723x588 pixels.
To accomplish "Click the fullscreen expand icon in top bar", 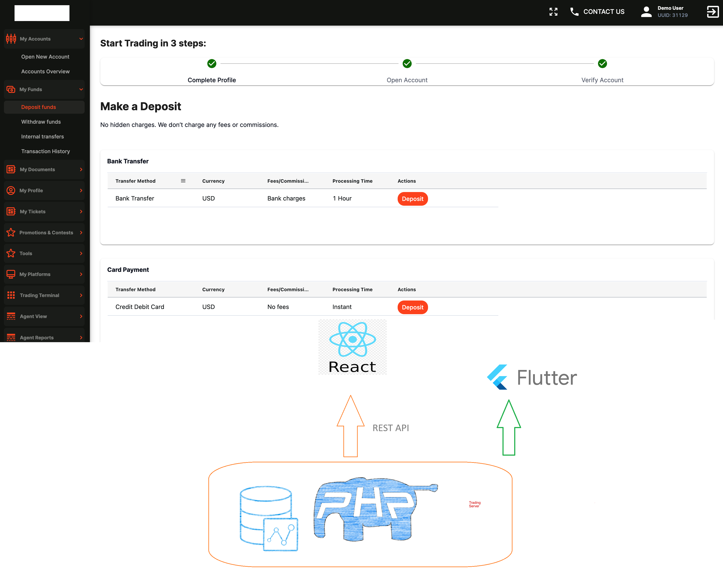I will coord(553,11).
